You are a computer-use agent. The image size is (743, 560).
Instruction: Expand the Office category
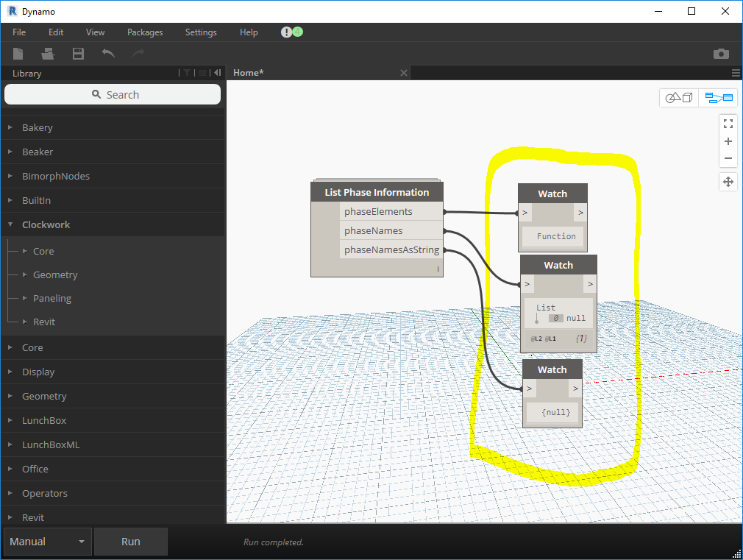(113, 469)
